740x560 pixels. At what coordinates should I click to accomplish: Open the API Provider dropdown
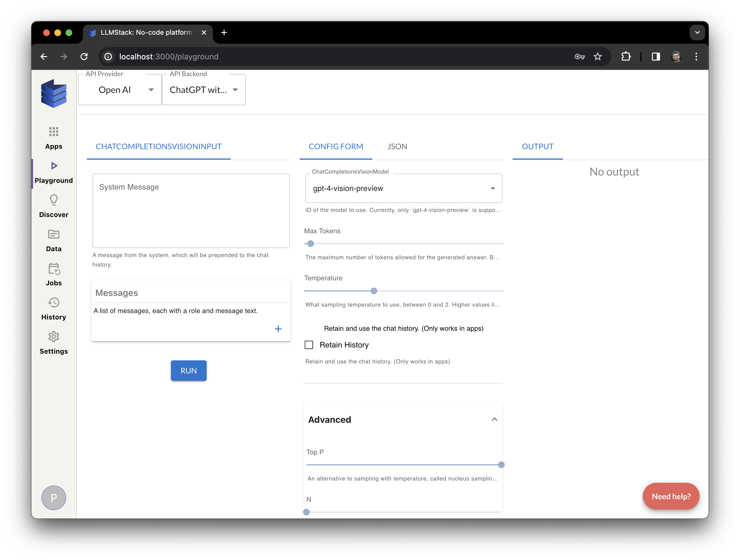[x=120, y=90]
